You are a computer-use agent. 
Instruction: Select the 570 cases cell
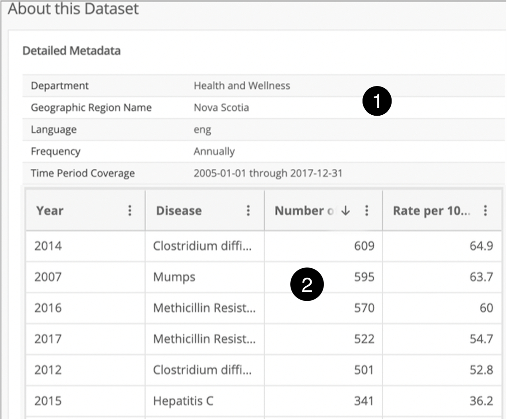pos(323,308)
